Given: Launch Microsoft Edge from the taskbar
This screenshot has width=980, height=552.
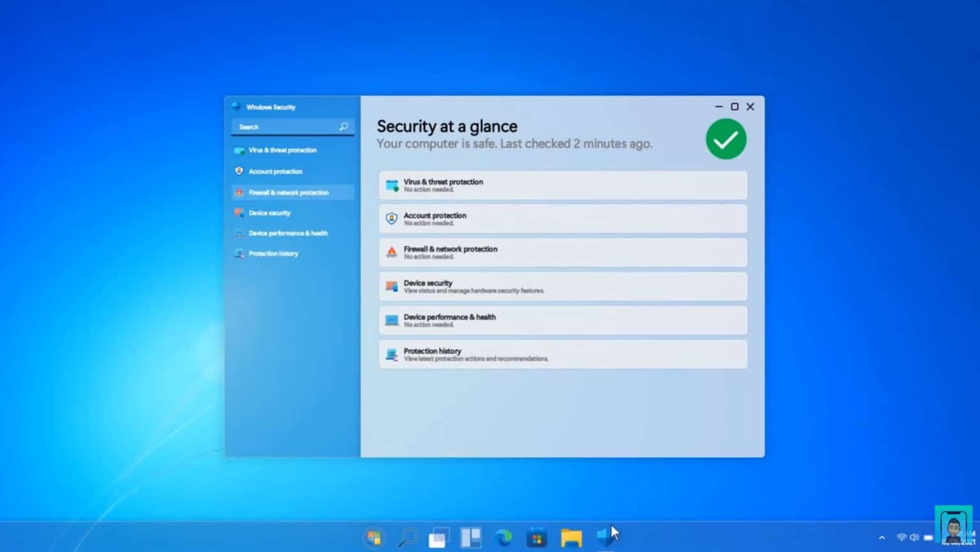Looking at the screenshot, I should point(504,537).
